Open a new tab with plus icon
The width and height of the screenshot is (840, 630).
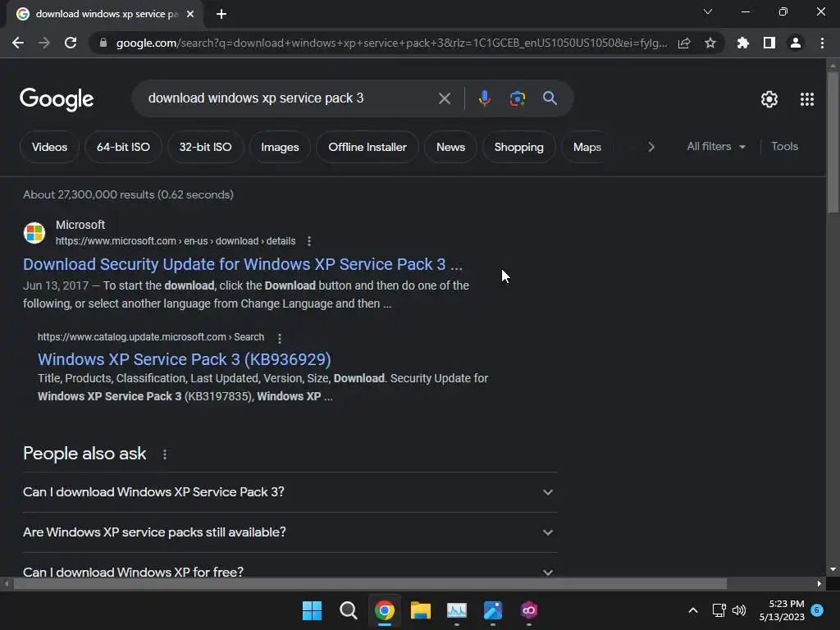coord(221,14)
